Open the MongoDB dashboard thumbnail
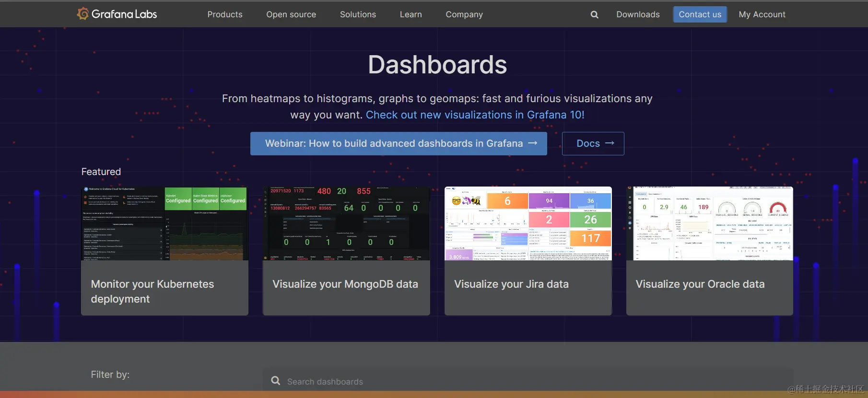Screen dimensions: 868x398 coord(346,223)
